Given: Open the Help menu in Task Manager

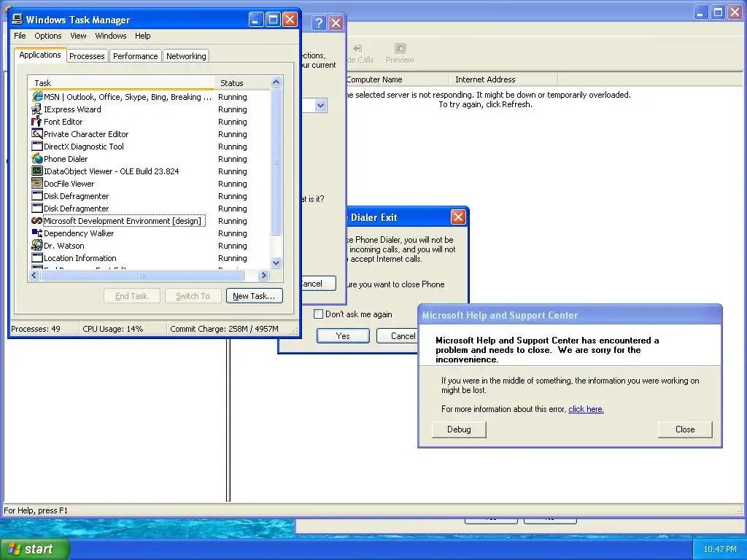Looking at the screenshot, I should pos(142,36).
